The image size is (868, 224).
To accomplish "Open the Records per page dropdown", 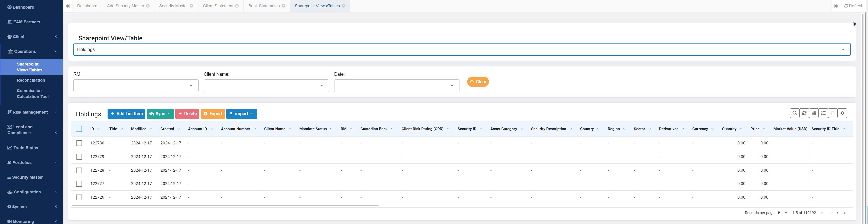I will (x=783, y=213).
